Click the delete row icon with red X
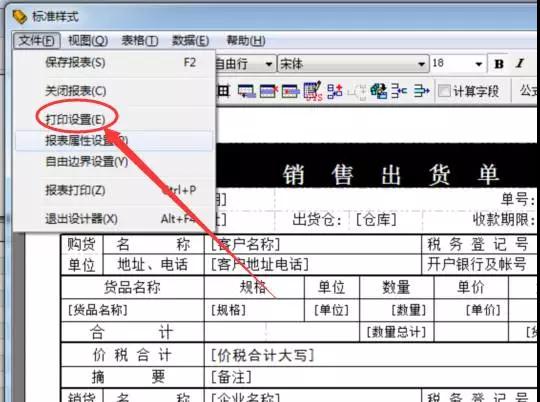The height and width of the screenshot is (402, 540). click(269, 92)
